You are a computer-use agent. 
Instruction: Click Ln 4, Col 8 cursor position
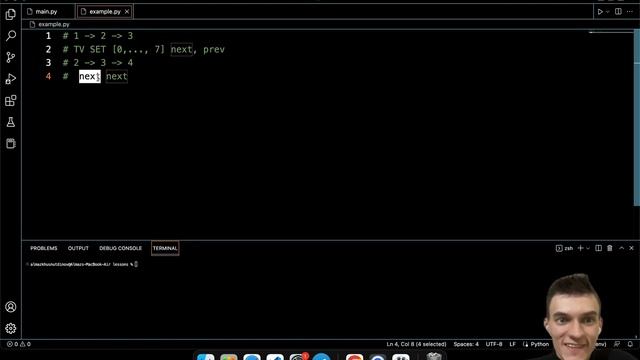click(x=416, y=344)
